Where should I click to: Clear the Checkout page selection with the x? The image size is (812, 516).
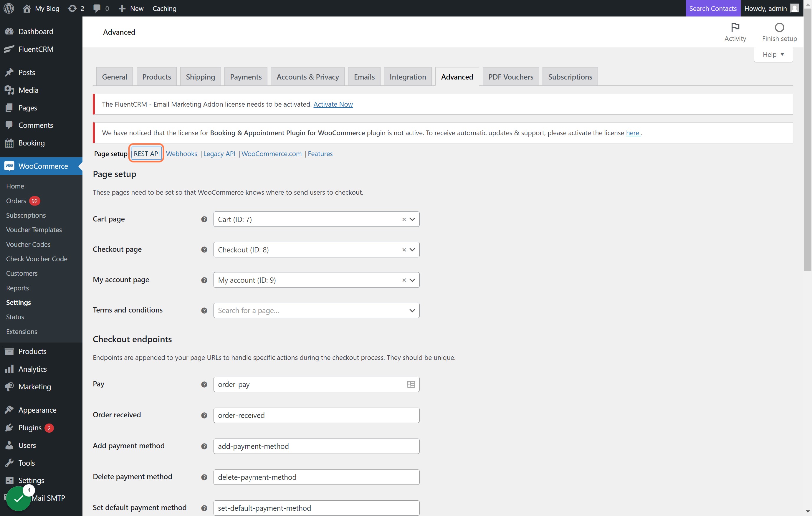point(404,249)
